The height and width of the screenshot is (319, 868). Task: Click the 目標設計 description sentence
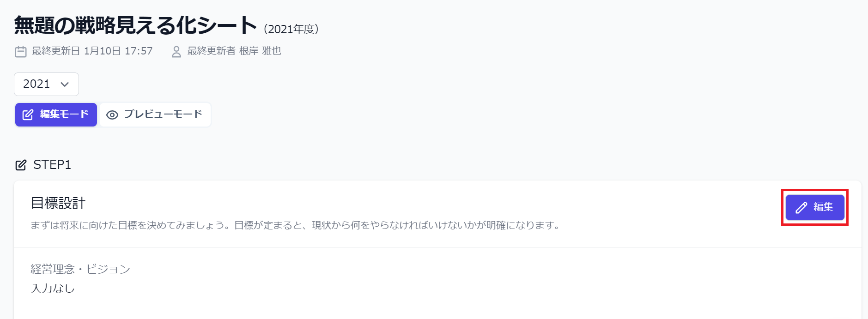tap(296, 225)
